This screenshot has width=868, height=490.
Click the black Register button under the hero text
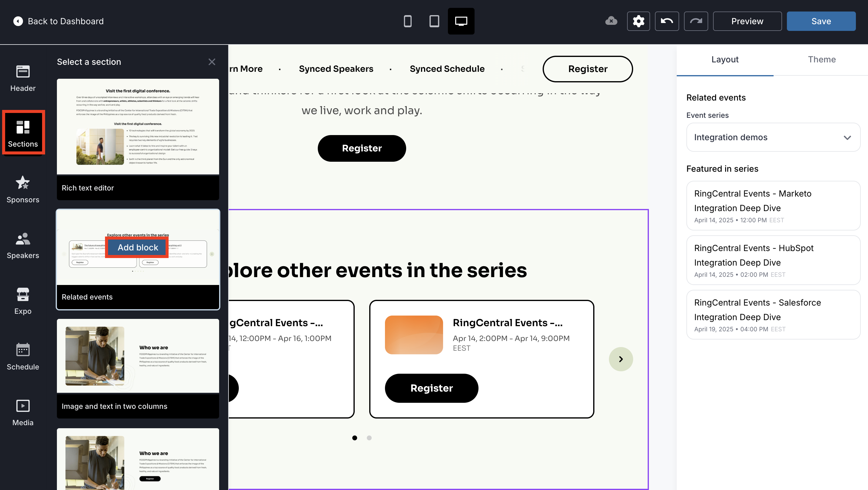coord(362,148)
